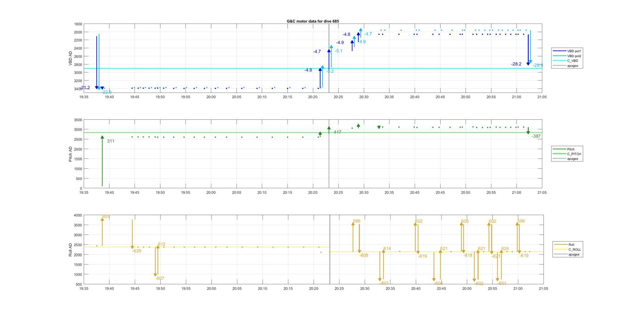The width and height of the screenshot is (644, 319).
Task: Click the "20:00" time tick under the VBD plot
Action: pyautogui.click(x=211, y=97)
